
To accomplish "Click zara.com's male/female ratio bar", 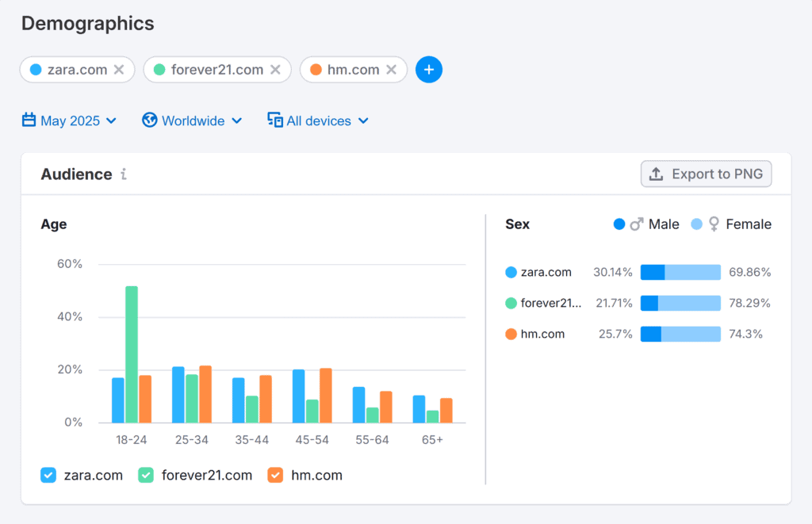I will pos(680,272).
